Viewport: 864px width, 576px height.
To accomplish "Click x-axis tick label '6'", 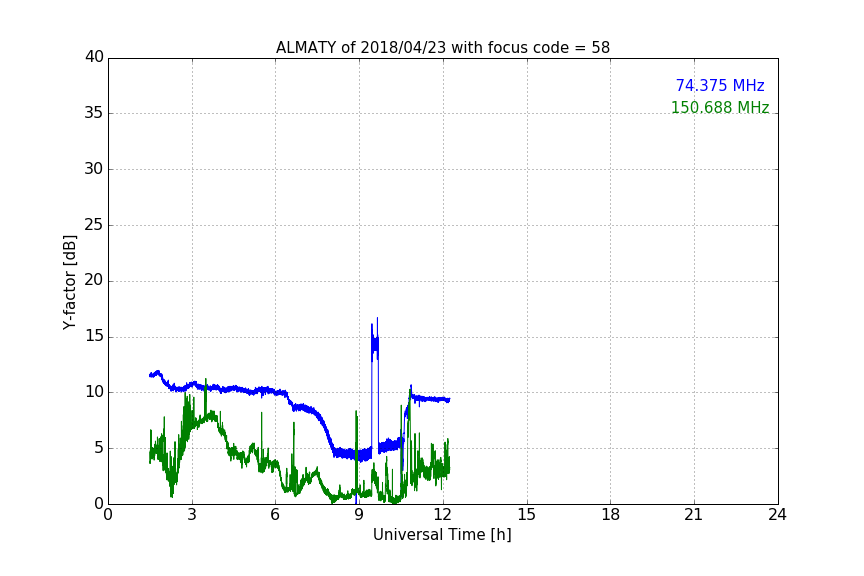I will 276,515.
